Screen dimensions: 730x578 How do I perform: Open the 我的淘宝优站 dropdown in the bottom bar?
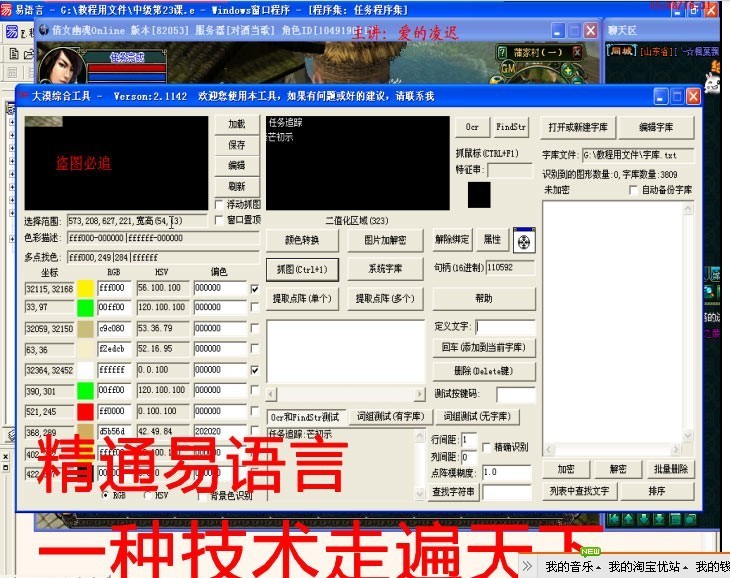pos(648,567)
